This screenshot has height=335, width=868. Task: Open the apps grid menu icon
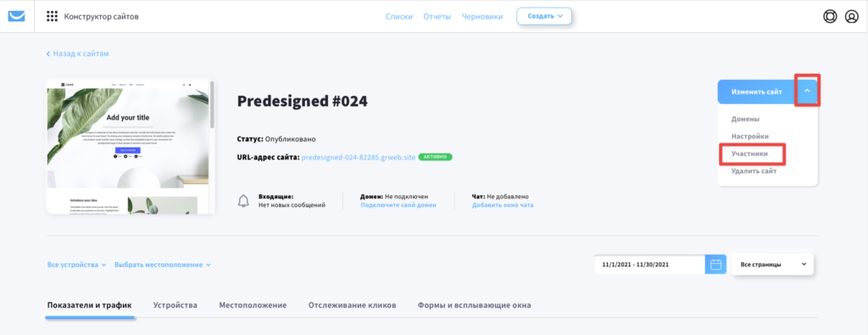[52, 16]
